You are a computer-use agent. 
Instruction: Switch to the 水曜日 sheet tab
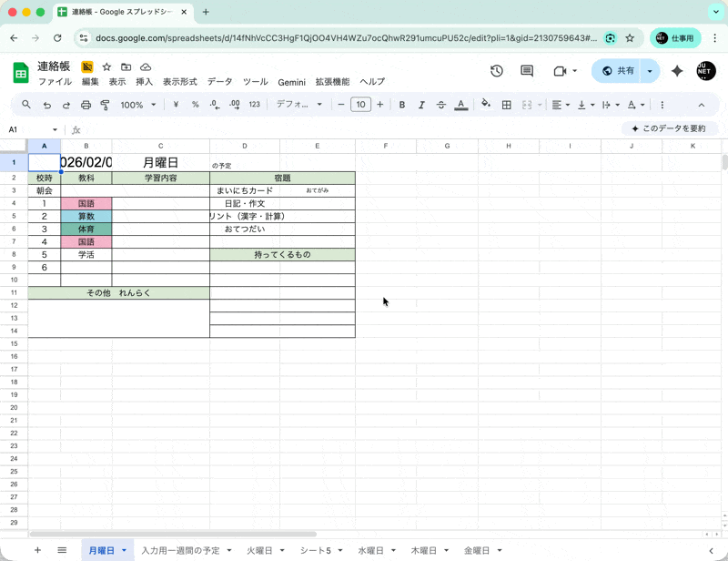click(372, 551)
